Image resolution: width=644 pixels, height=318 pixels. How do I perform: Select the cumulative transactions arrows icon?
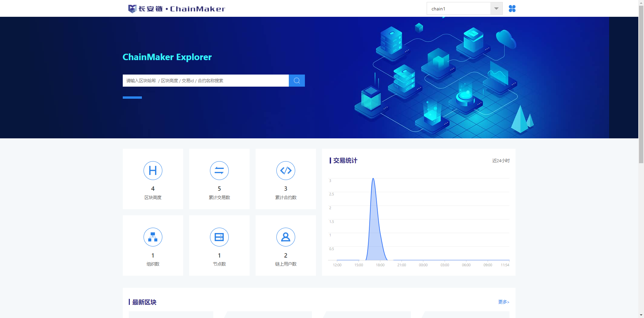pos(219,171)
